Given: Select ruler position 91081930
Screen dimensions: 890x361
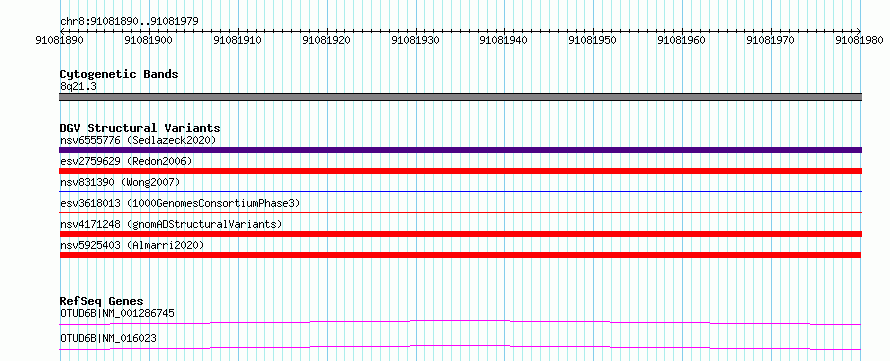Looking at the screenshot, I should click(415, 40).
